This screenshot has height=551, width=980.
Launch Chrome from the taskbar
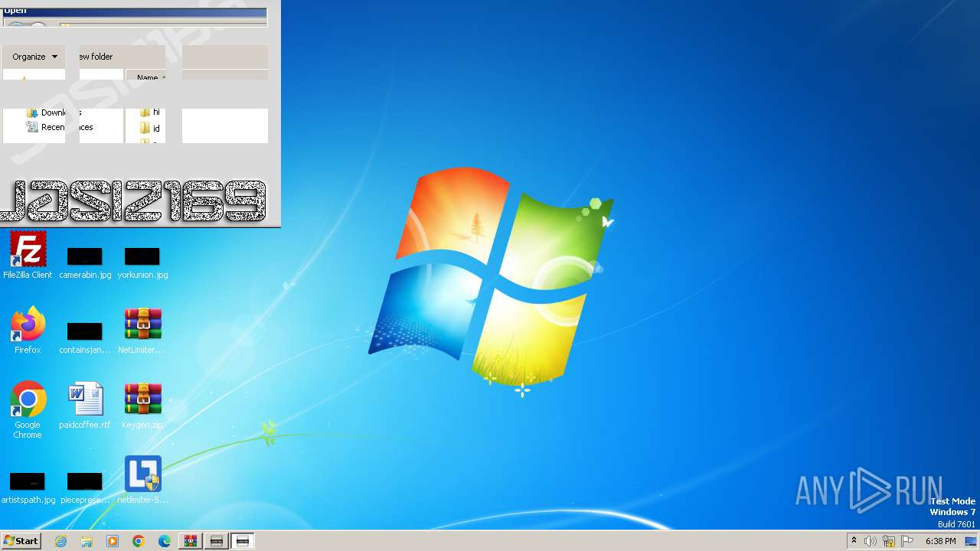pyautogui.click(x=139, y=541)
